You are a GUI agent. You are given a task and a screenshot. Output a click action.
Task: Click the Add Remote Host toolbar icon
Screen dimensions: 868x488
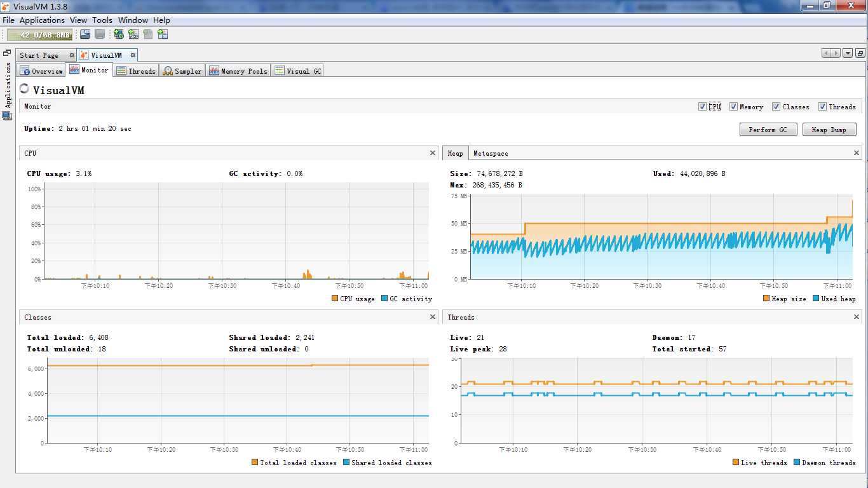pyautogui.click(x=119, y=34)
